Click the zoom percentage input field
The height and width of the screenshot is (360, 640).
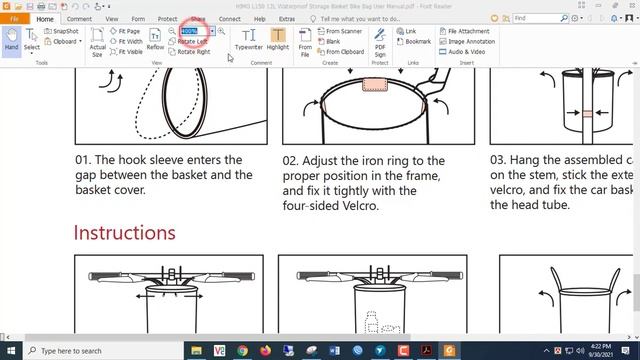click(194, 31)
